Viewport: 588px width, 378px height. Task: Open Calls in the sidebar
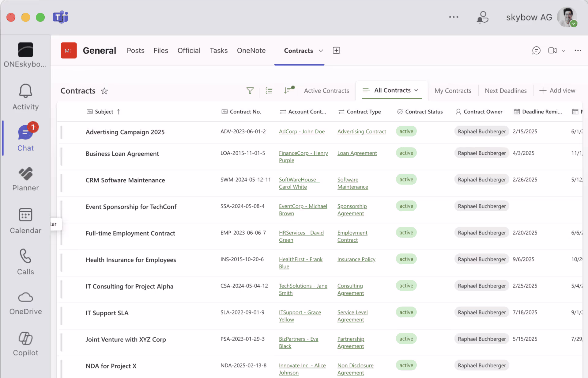click(x=25, y=262)
